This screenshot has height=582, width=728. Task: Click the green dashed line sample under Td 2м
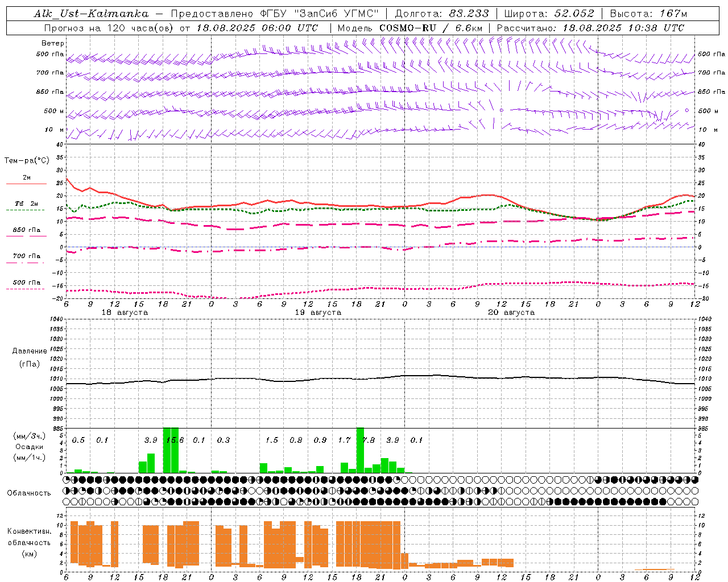point(25,210)
